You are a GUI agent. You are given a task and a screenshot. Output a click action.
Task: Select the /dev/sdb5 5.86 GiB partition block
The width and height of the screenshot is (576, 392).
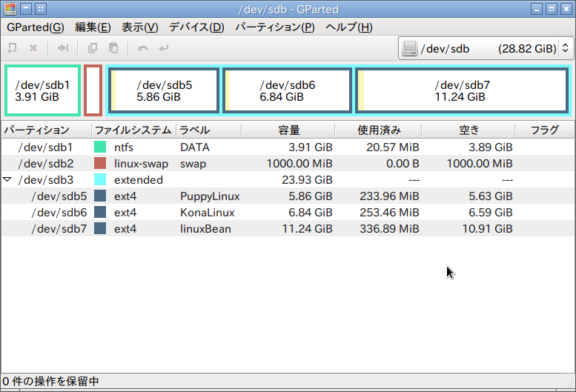(x=164, y=90)
